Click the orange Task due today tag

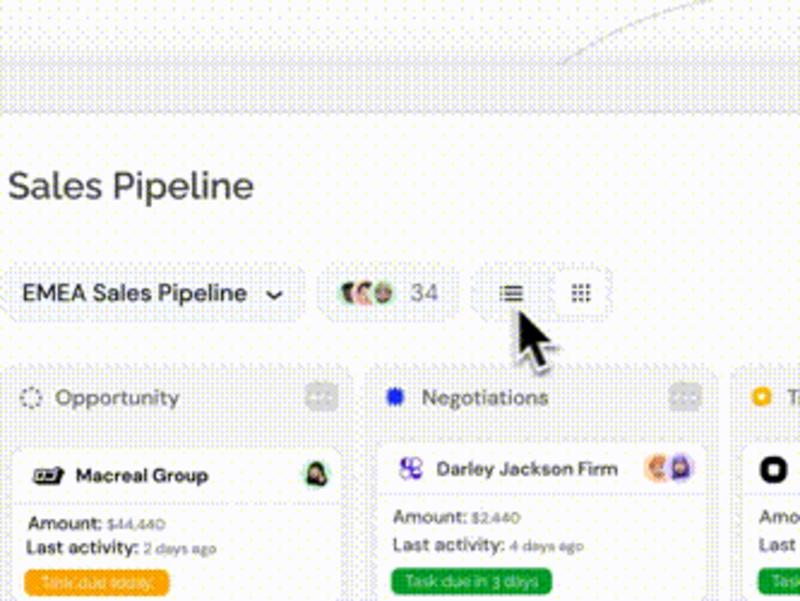(96, 582)
